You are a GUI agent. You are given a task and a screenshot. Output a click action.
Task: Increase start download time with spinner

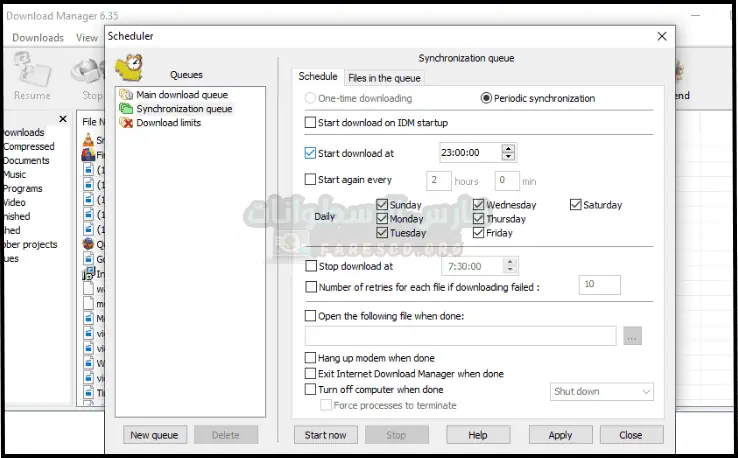pyautogui.click(x=509, y=148)
